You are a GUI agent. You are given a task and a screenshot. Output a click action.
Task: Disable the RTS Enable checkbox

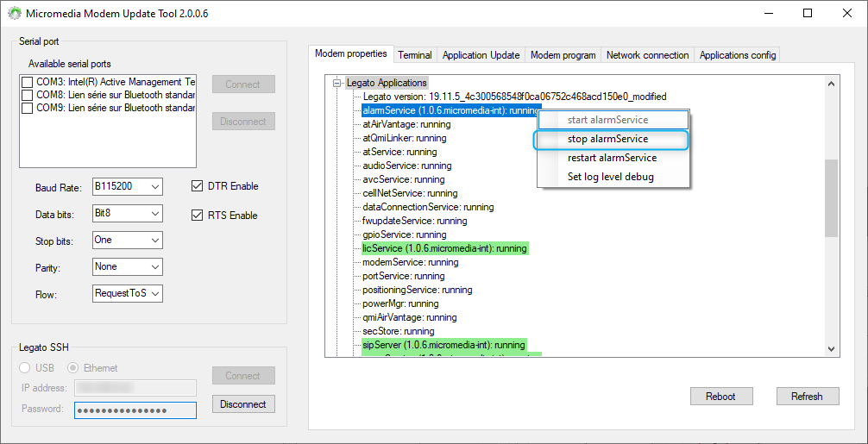[x=197, y=216]
